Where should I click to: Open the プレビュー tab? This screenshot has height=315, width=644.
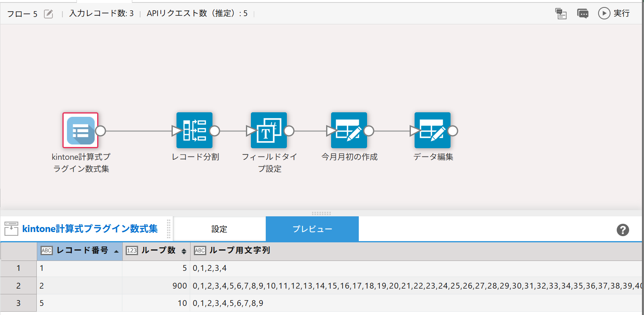click(x=312, y=229)
